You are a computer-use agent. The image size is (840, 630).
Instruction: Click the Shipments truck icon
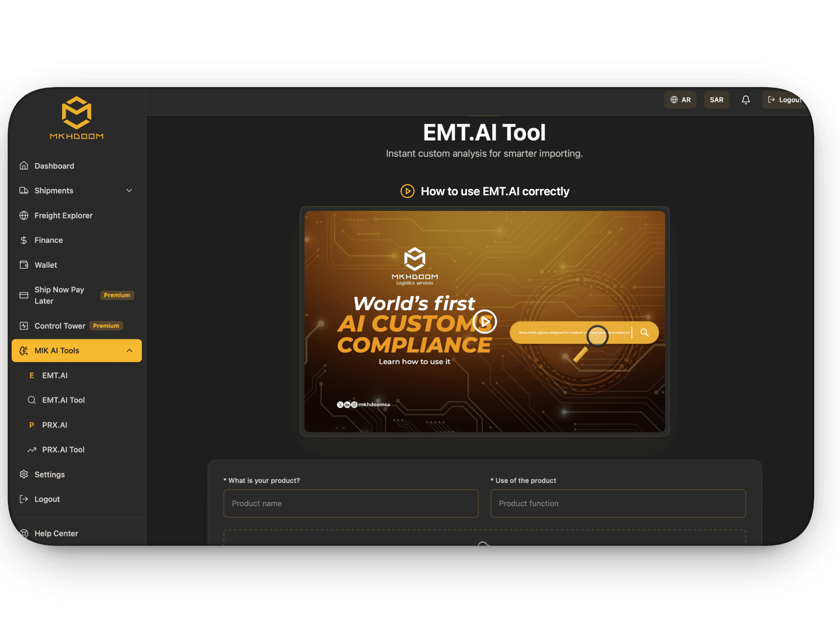pos(24,191)
